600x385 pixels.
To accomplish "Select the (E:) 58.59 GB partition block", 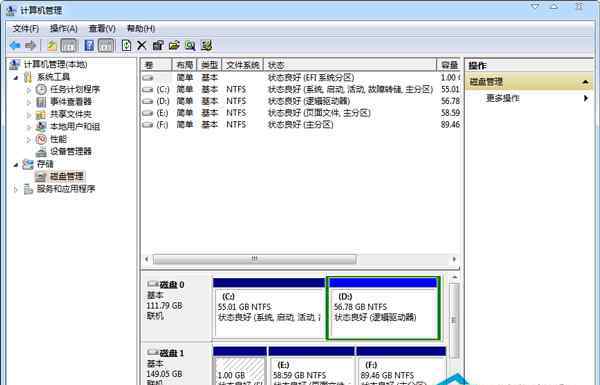I will pyautogui.click(x=312, y=365).
